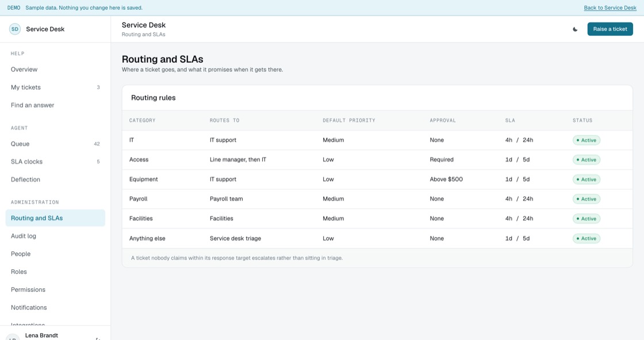Go to the People page

55,254
